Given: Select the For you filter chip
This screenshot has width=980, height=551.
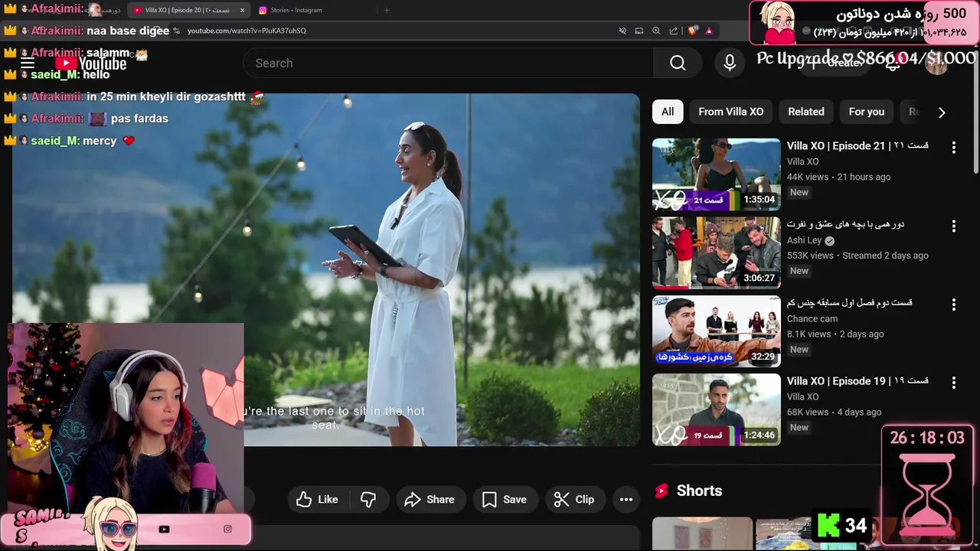Looking at the screenshot, I should tap(867, 112).
